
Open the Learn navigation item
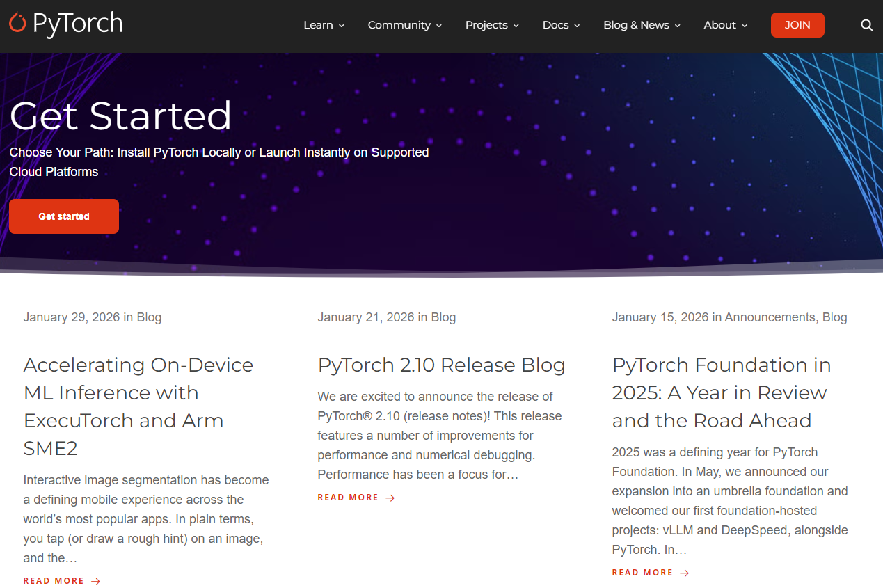(318, 25)
